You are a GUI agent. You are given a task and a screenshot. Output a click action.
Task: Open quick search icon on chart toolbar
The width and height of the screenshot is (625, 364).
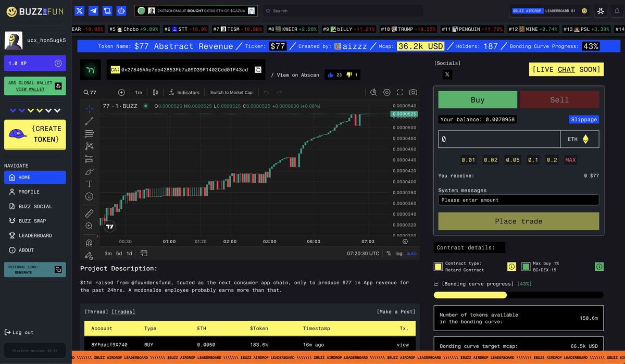click(x=373, y=92)
